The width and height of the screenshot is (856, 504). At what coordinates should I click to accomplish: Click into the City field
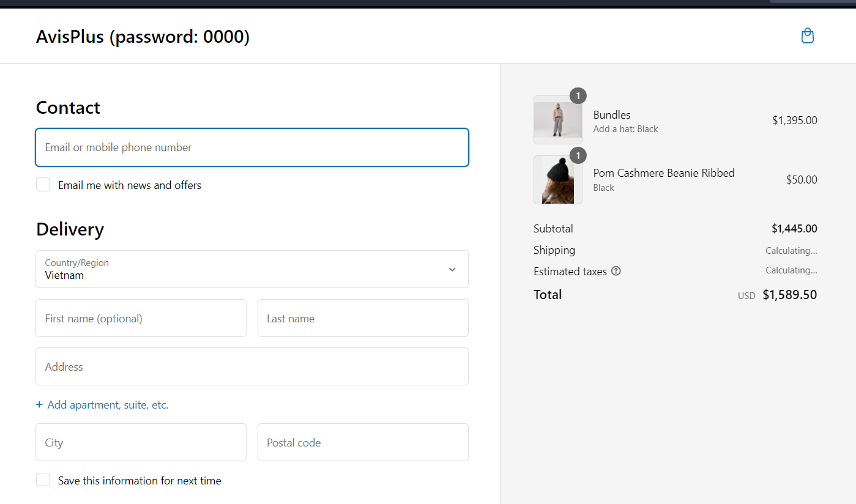pos(141,442)
